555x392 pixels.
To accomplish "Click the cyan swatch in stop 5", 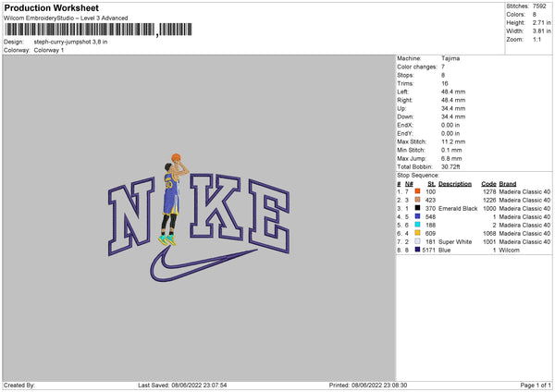I will (x=417, y=225).
